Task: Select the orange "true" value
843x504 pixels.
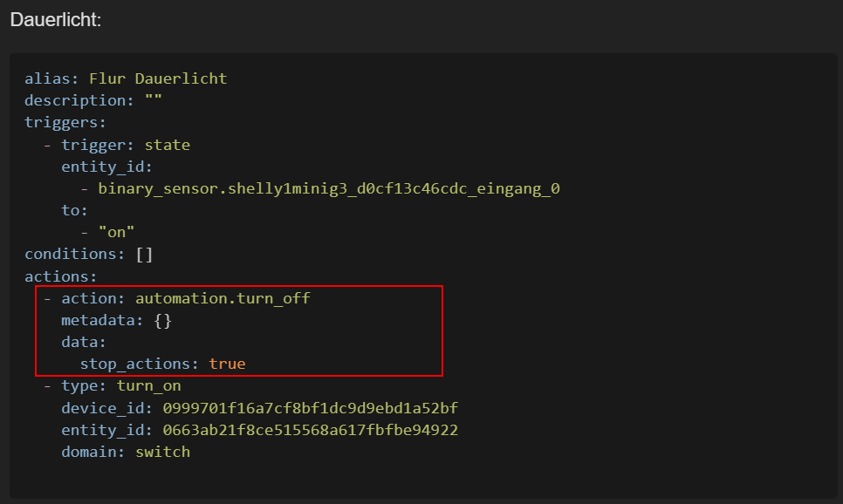Action: [x=227, y=364]
